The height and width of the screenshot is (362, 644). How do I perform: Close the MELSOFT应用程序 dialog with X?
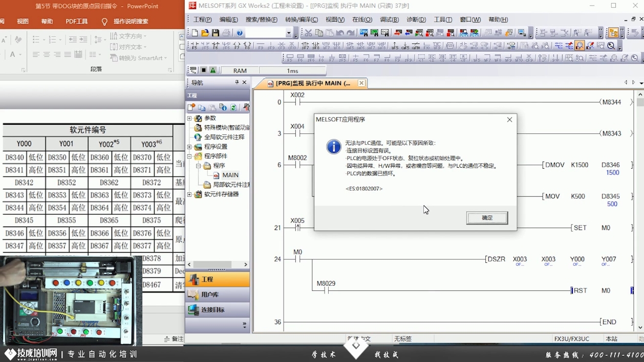(x=509, y=120)
